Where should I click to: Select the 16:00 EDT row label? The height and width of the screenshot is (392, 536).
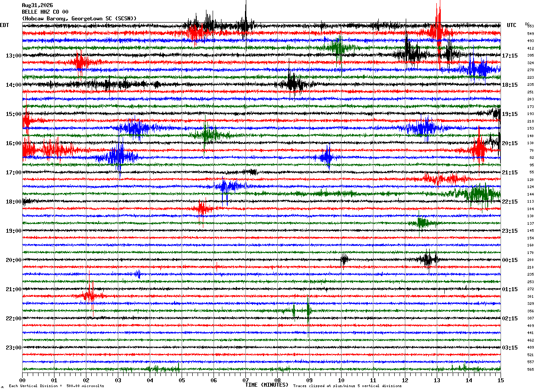13,143
